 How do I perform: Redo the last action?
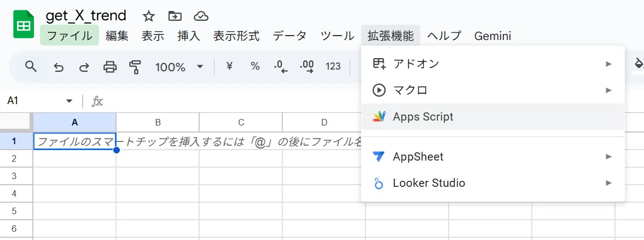[84, 67]
